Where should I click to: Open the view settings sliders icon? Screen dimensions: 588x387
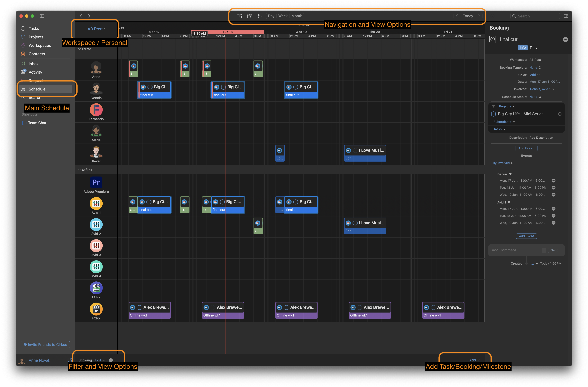(260, 16)
